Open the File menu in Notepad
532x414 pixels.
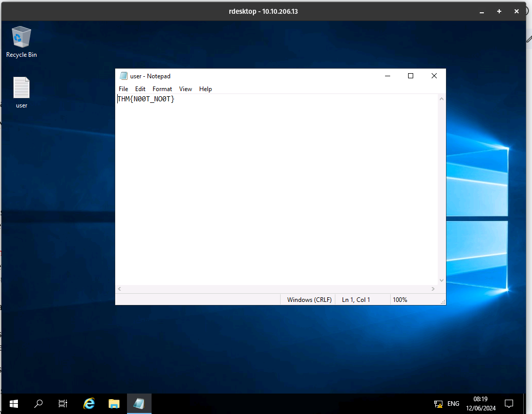point(123,89)
